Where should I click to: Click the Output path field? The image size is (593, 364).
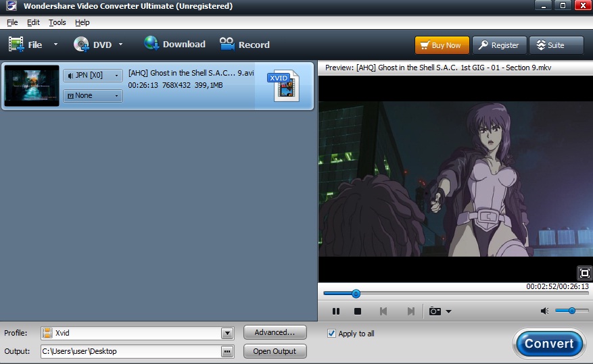pos(131,351)
